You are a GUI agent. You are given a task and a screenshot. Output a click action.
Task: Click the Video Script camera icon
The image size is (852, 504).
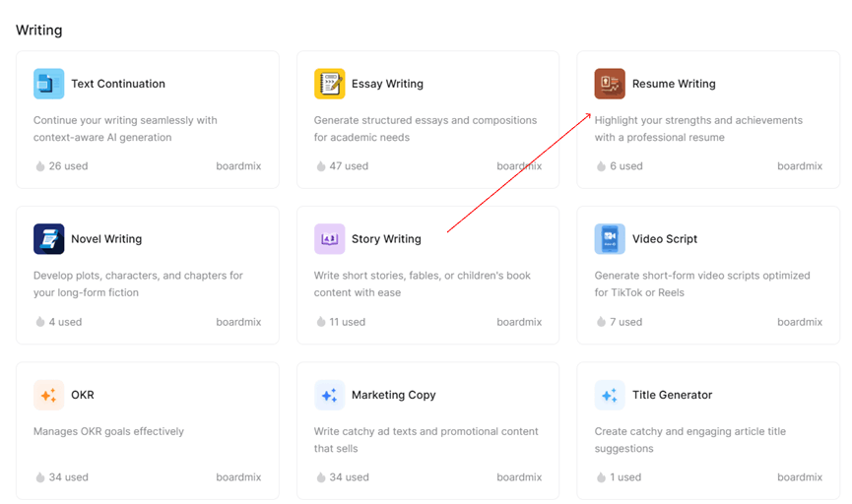(610, 239)
